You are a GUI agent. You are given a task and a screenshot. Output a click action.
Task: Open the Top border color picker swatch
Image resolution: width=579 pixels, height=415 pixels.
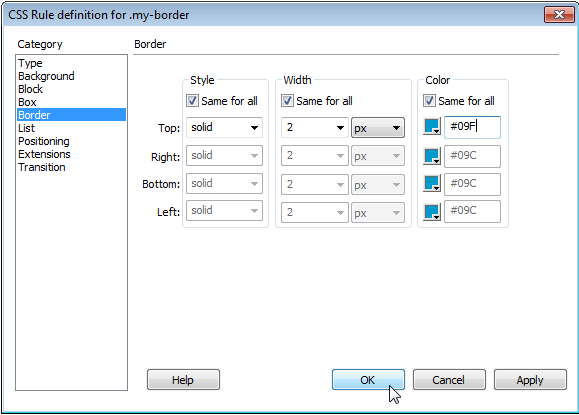click(x=432, y=127)
